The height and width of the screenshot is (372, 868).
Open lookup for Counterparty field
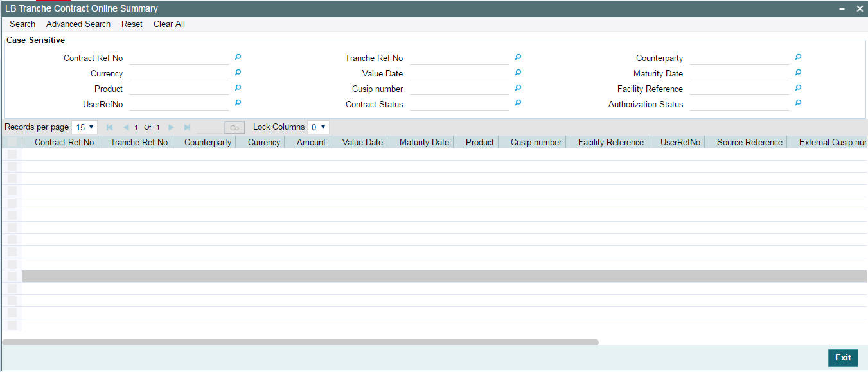tap(798, 57)
